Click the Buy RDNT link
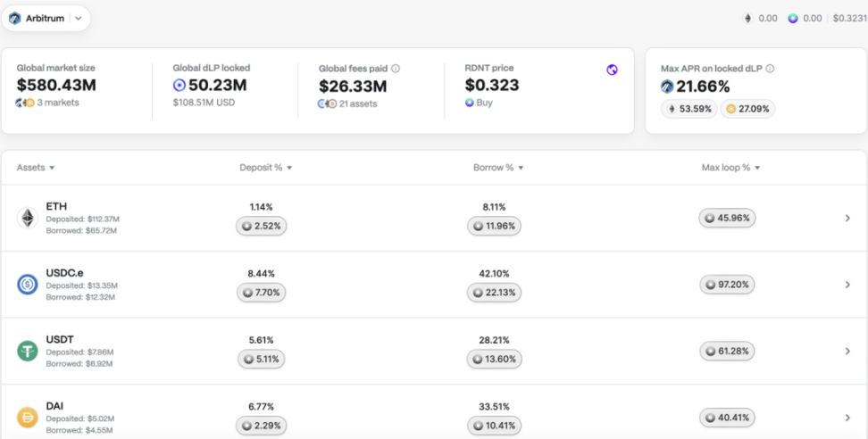This screenshot has height=439, width=868. (479, 103)
